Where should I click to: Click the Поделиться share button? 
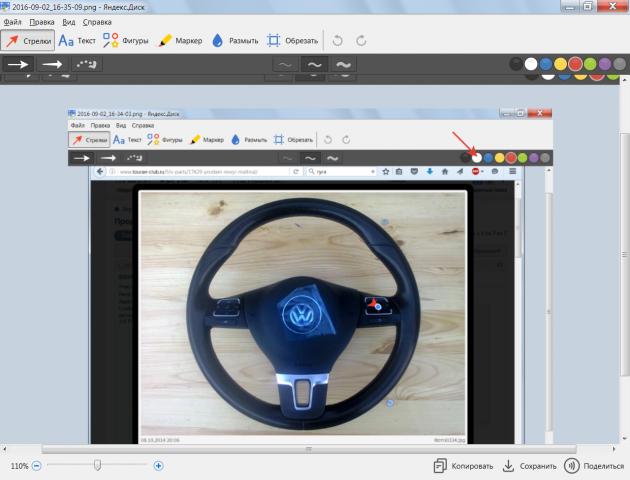point(594,466)
